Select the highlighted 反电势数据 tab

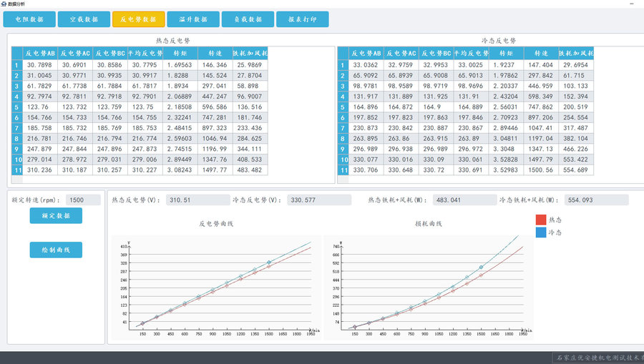(x=139, y=19)
